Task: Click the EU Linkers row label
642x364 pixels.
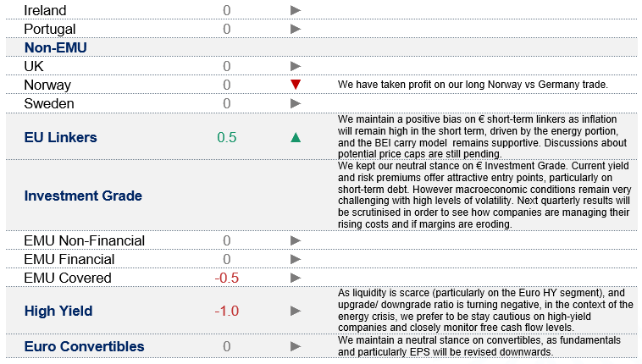Action: point(61,137)
